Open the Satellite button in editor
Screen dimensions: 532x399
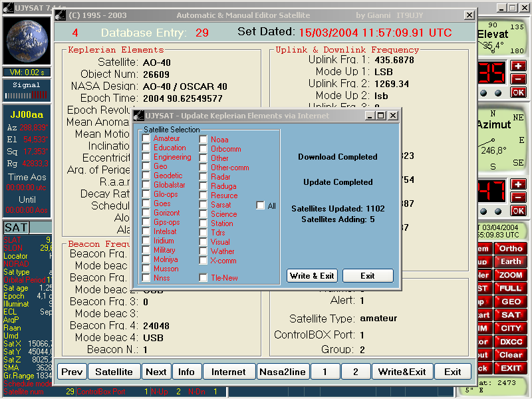pyautogui.click(x=114, y=372)
